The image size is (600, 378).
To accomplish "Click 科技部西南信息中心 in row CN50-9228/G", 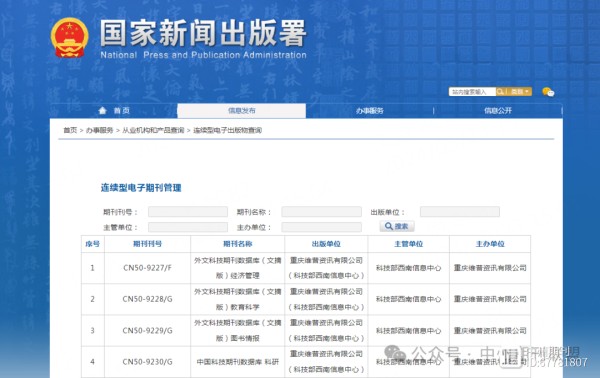I will 409,299.
